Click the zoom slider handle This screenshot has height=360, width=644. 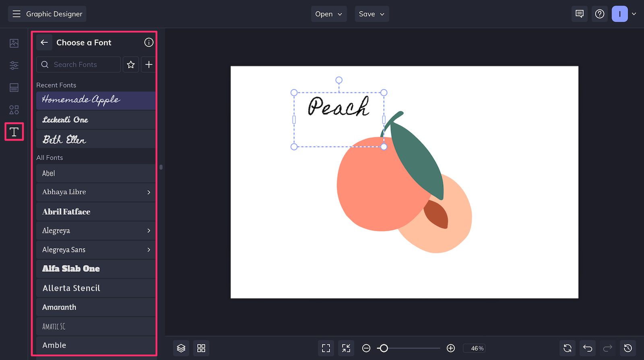[x=384, y=348]
